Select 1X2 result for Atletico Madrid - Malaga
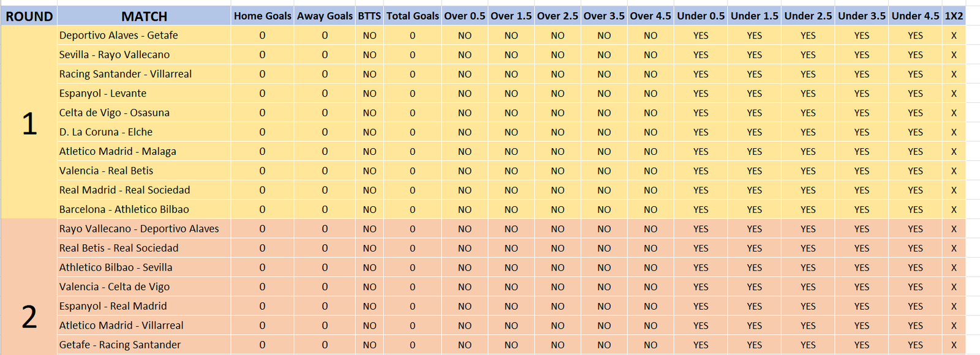Image resolution: width=980 pixels, height=355 pixels. (954, 151)
